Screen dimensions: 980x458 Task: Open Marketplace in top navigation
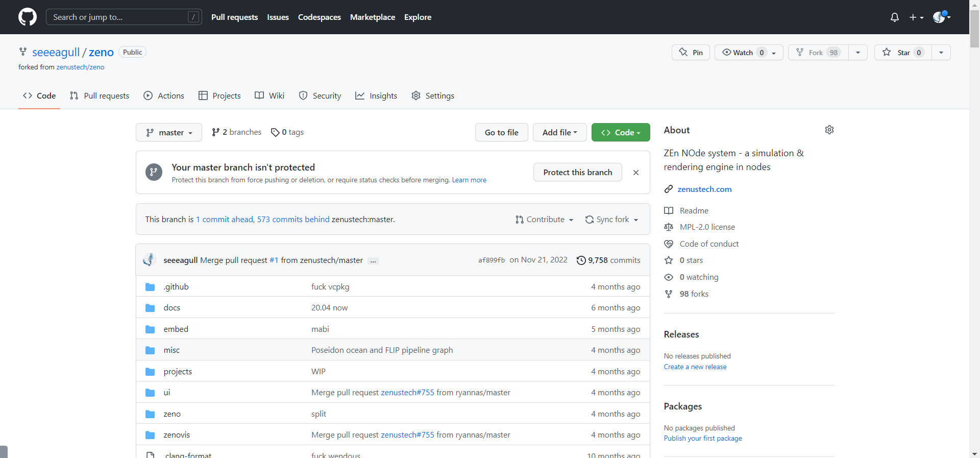[373, 17]
